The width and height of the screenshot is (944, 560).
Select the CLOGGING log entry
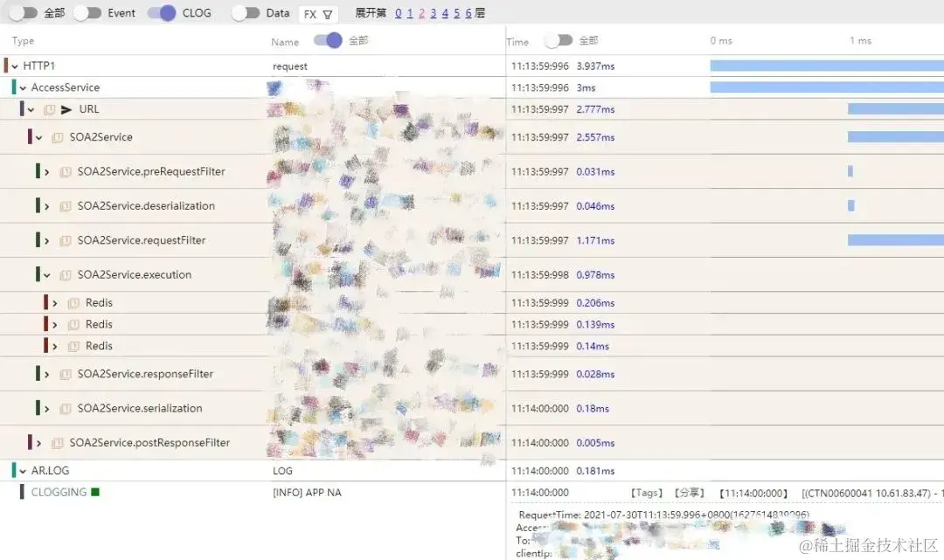click(x=59, y=492)
